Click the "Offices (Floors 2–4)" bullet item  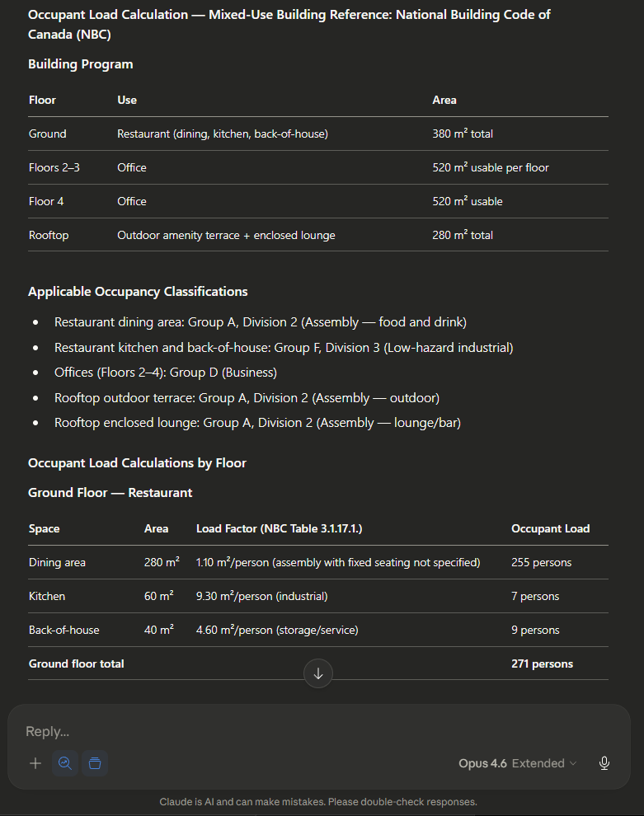pyautogui.click(x=166, y=373)
